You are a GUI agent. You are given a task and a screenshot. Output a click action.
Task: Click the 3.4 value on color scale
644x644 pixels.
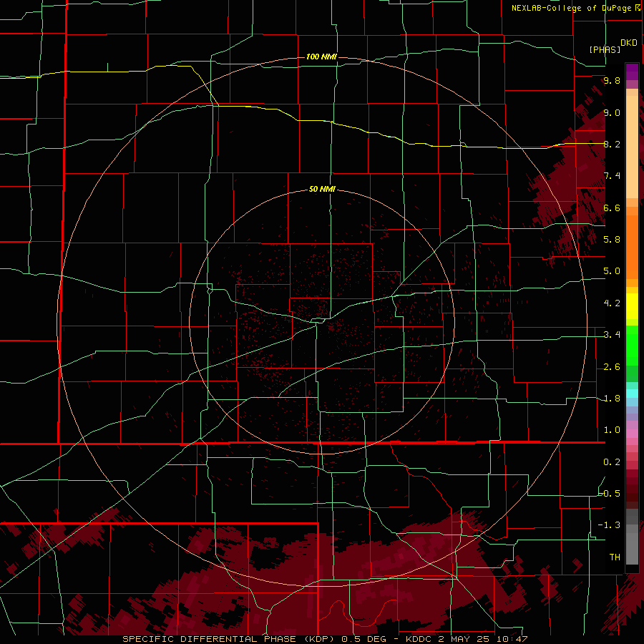coord(612,335)
